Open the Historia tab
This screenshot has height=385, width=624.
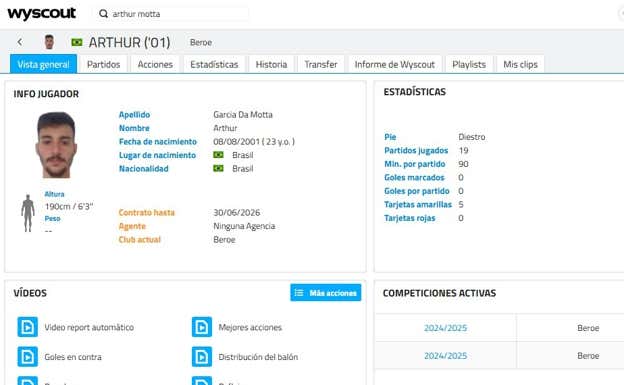271,64
